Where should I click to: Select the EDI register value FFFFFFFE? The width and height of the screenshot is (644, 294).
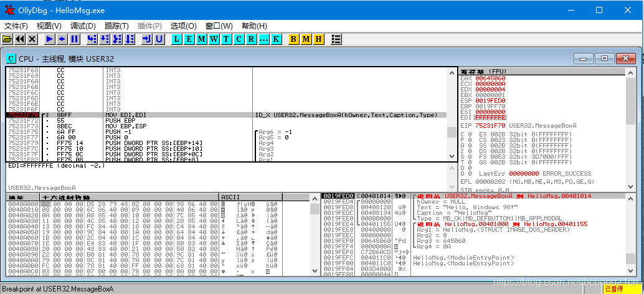click(x=490, y=118)
